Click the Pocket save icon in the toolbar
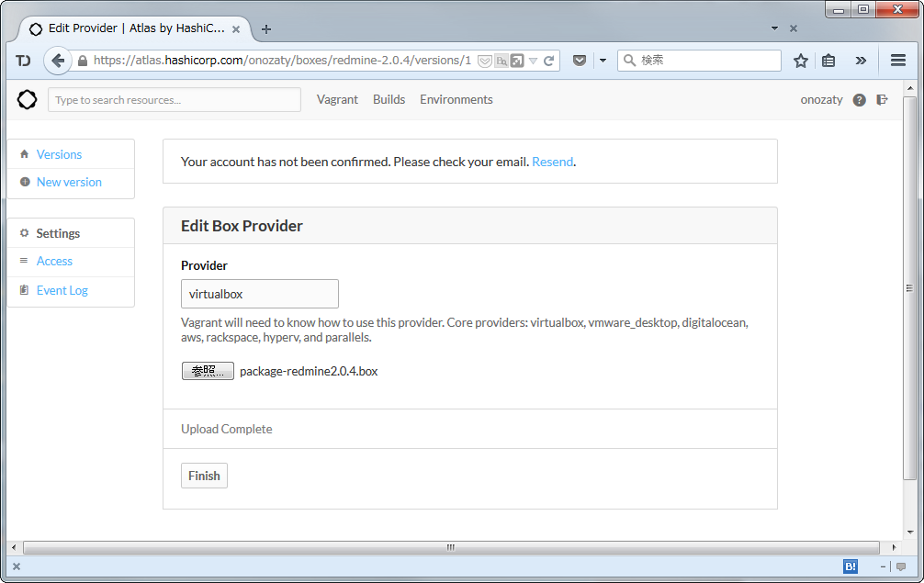Viewport: 924px width, 583px height. [x=580, y=60]
